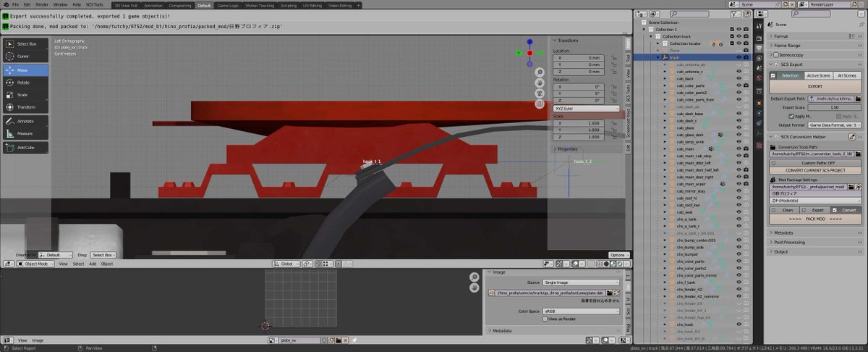Expand the Output panel

[x=815, y=251]
